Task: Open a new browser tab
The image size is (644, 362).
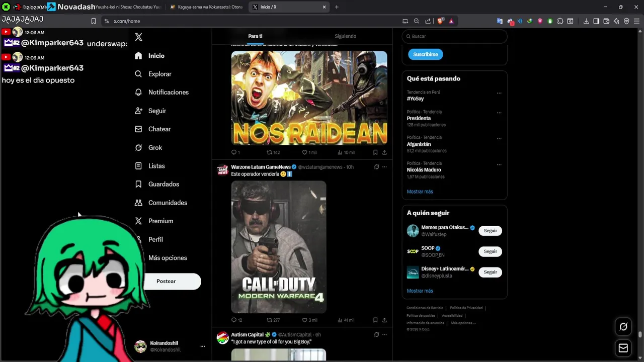Action: [x=337, y=7]
